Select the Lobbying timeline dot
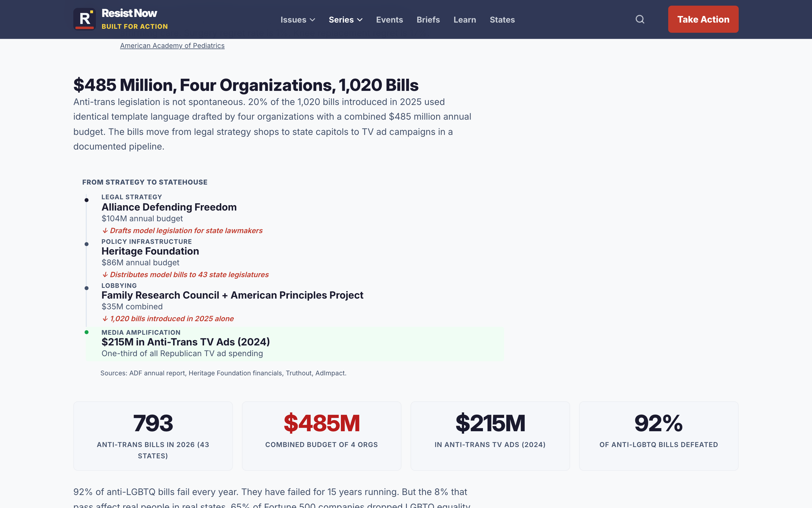Viewport: 812px width, 508px height. click(x=87, y=288)
